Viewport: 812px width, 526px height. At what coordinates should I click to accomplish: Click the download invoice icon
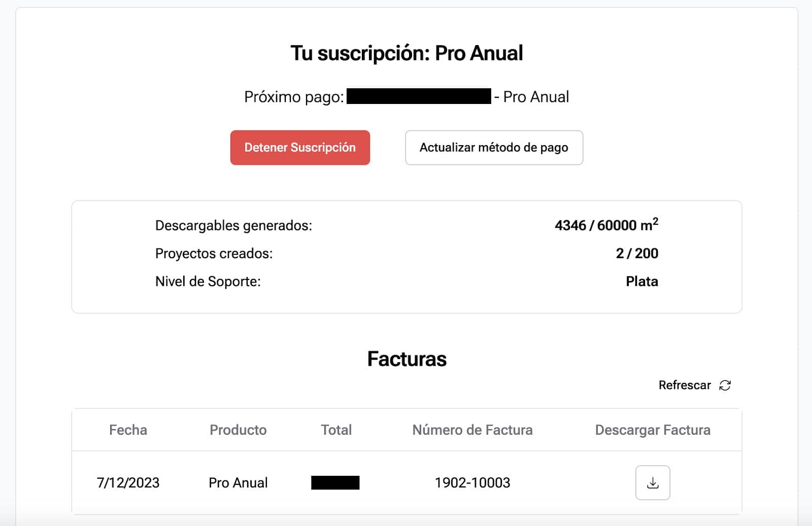tap(653, 483)
